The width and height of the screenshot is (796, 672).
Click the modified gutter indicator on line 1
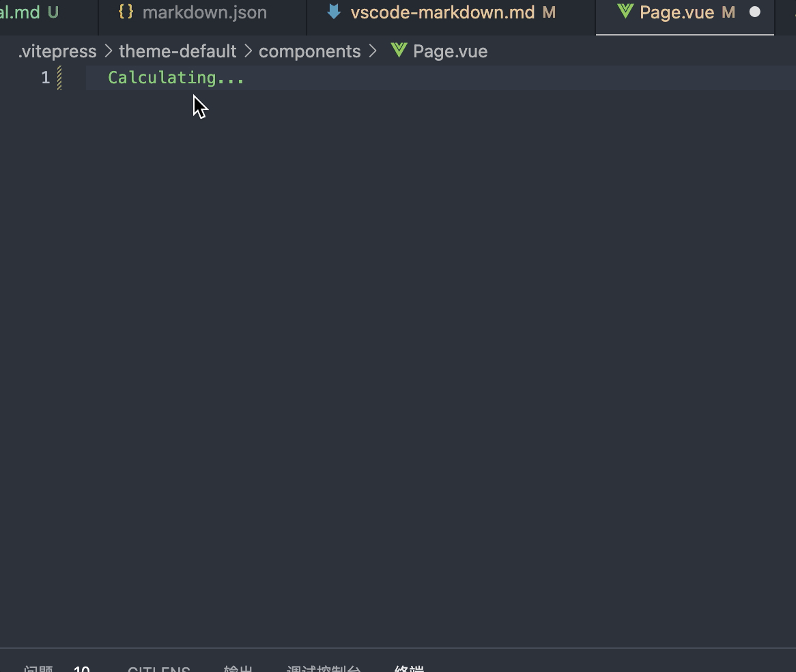pos(59,77)
